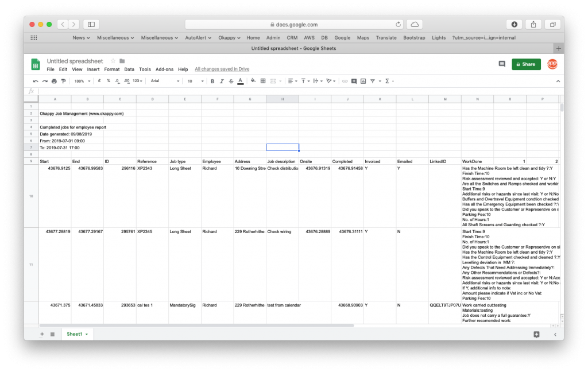Open the all sheets list
Image resolution: width=588 pixels, height=372 pixels.
click(52, 334)
